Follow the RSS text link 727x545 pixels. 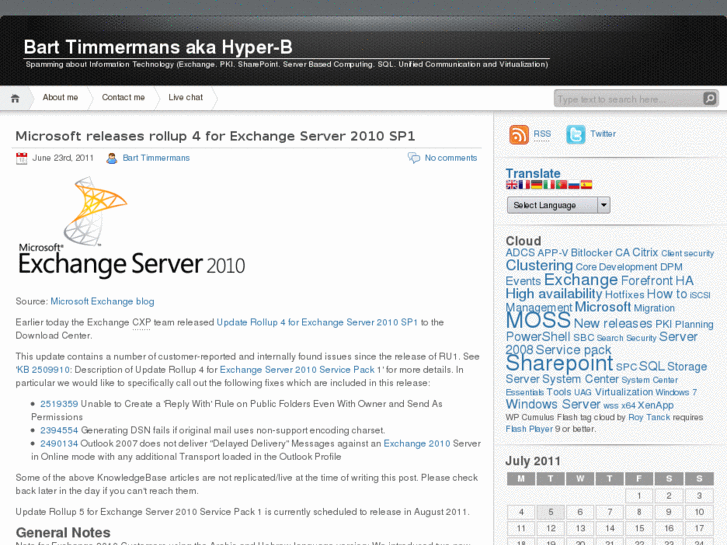click(x=542, y=134)
